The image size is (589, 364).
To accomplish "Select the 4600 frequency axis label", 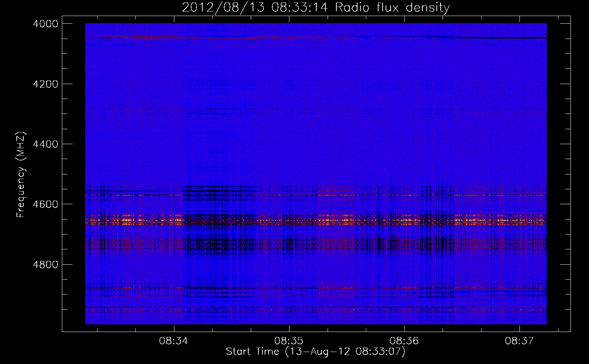I will 46,204.
